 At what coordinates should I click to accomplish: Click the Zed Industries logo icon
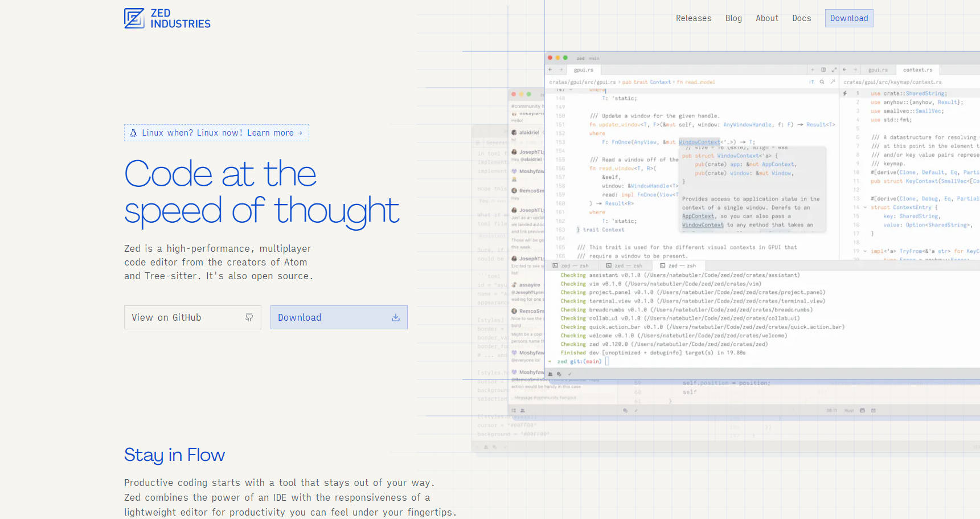click(x=134, y=18)
